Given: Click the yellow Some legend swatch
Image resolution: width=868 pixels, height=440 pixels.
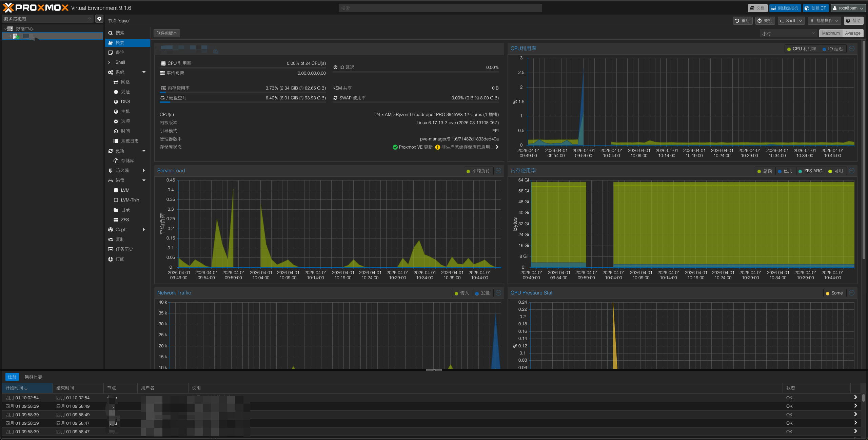Looking at the screenshot, I should point(828,293).
